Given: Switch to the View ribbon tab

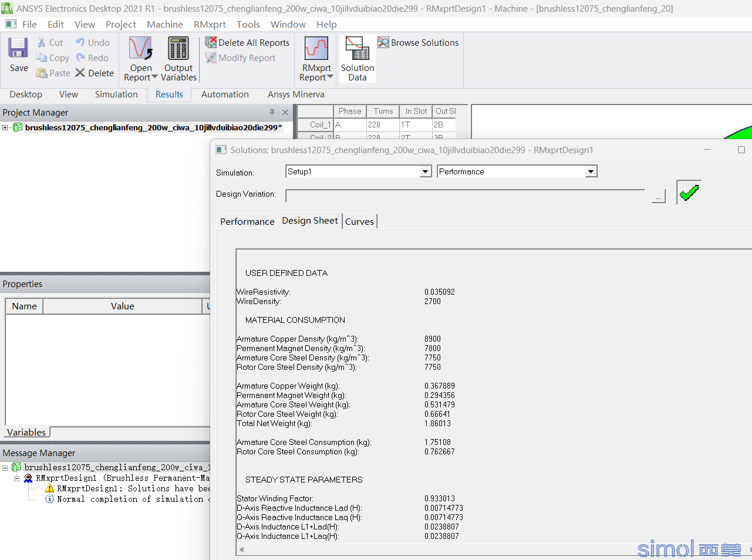Looking at the screenshot, I should click(x=69, y=95).
